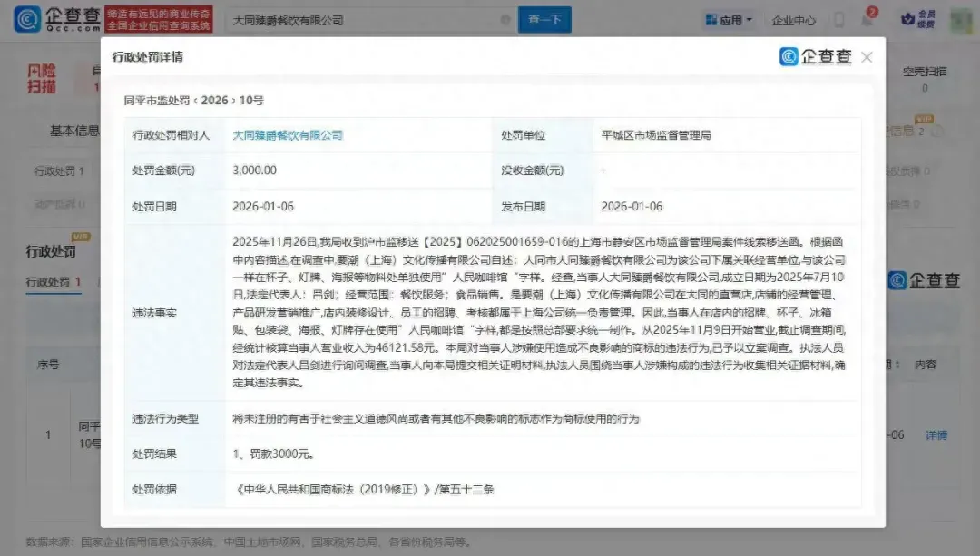
Task: Click 处罚日期 value 2026-01-06
Action: coord(263,206)
